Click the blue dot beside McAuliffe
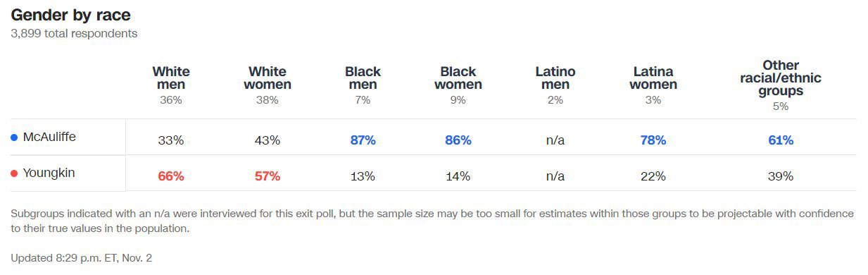The image size is (868, 275). click(14, 137)
